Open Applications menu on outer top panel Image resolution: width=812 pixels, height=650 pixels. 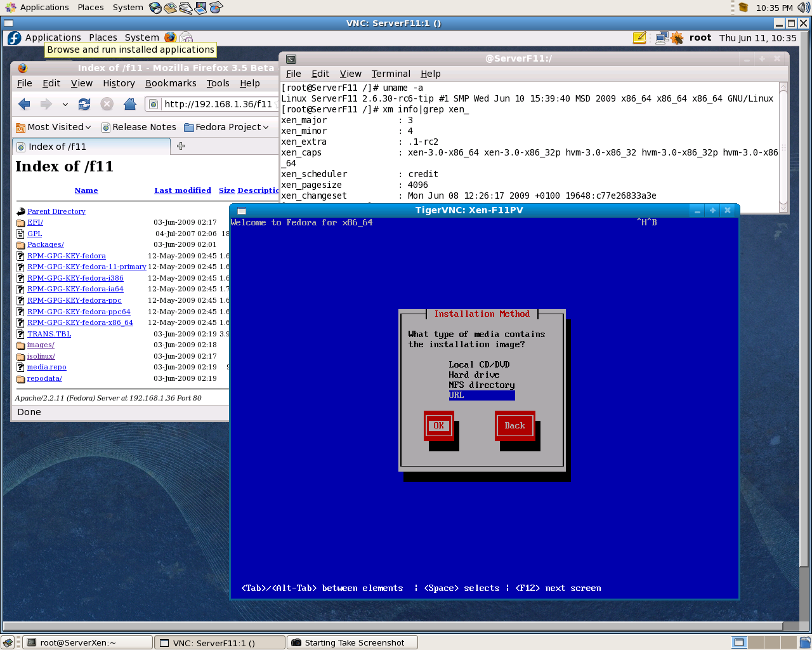(x=44, y=8)
